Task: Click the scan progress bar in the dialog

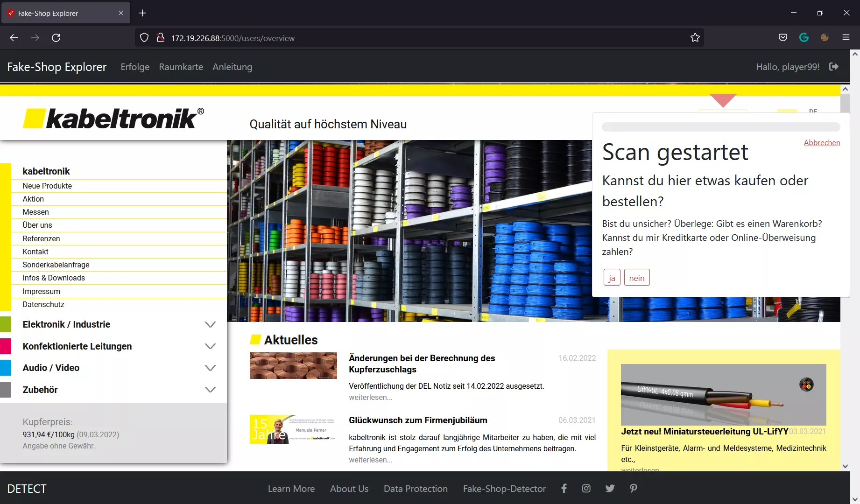Action: [720, 126]
